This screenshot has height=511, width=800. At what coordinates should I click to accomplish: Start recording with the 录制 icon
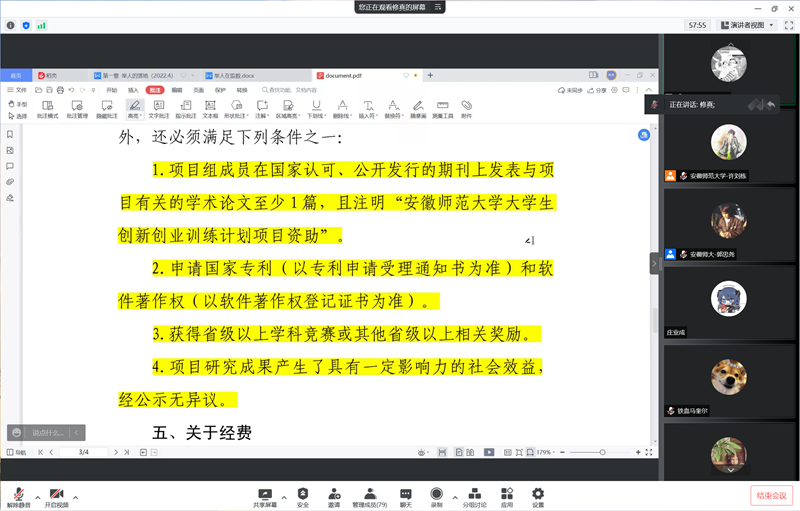[x=436, y=493]
